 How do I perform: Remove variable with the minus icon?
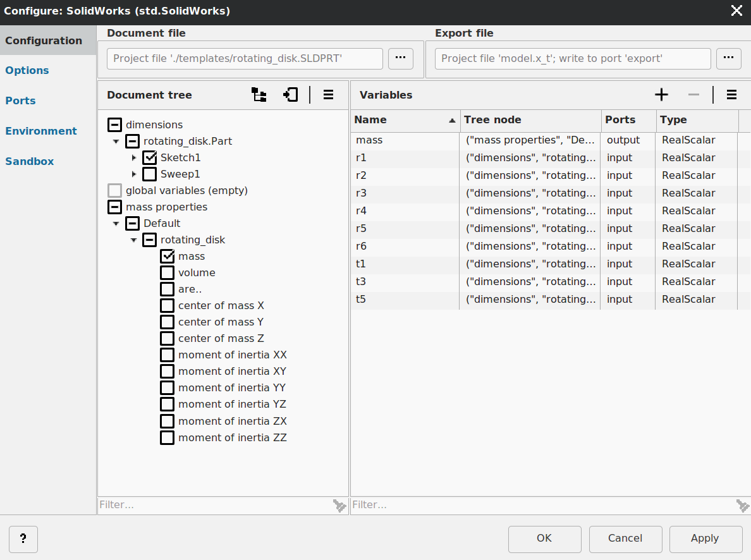(x=693, y=95)
